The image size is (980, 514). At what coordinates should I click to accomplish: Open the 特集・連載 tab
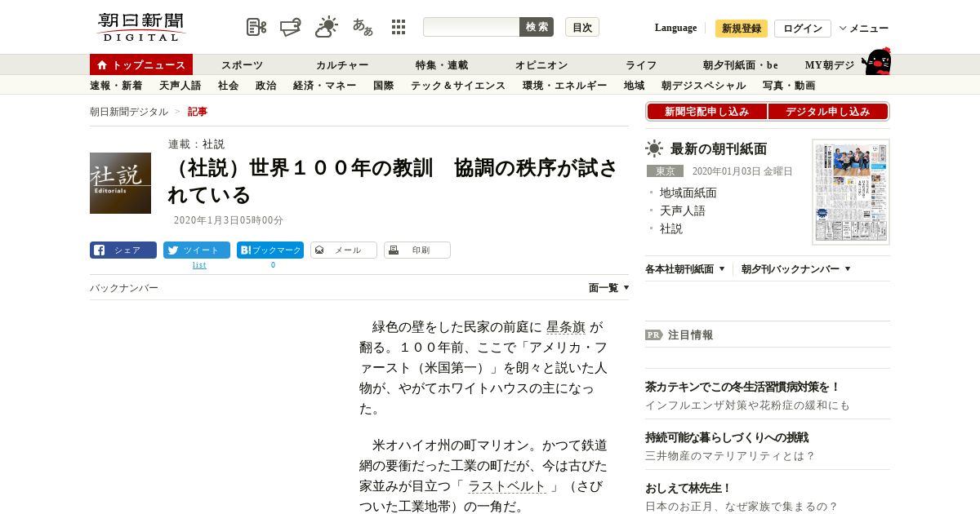tap(442, 65)
